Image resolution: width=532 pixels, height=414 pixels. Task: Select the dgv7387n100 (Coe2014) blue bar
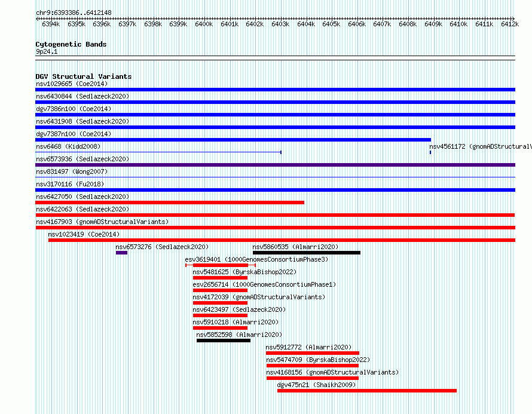(x=233, y=140)
